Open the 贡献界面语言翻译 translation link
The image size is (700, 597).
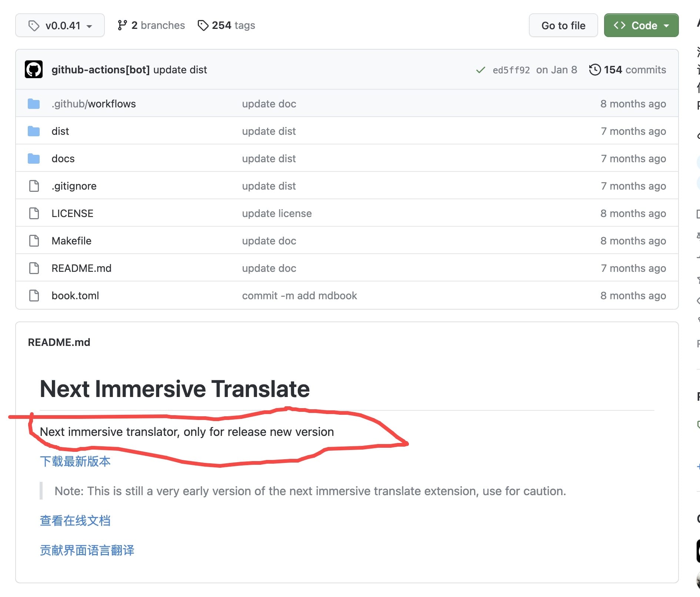(x=87, y=550)
